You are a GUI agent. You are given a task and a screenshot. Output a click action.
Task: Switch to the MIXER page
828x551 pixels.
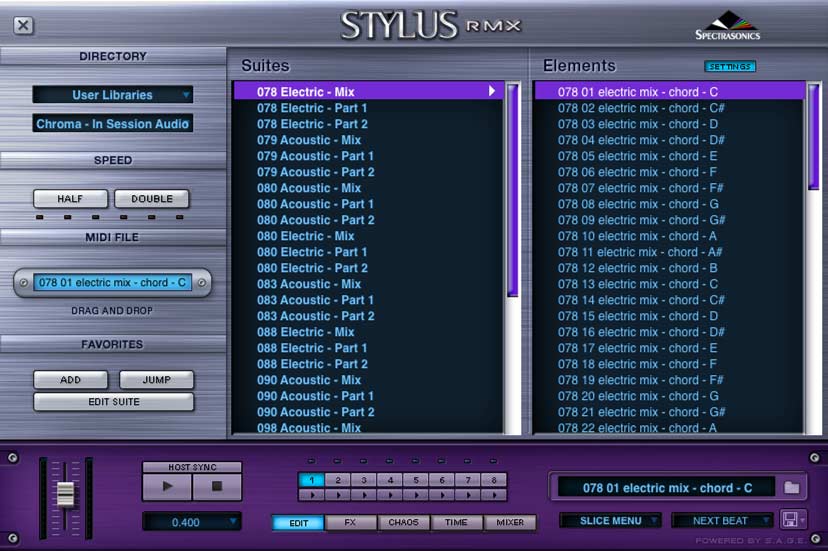(510, 522)
